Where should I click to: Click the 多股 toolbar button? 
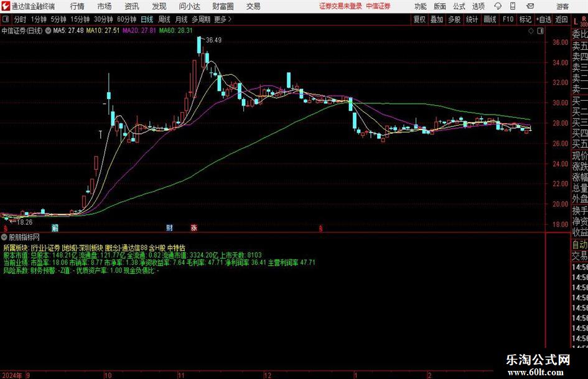(x=454, y=19)
